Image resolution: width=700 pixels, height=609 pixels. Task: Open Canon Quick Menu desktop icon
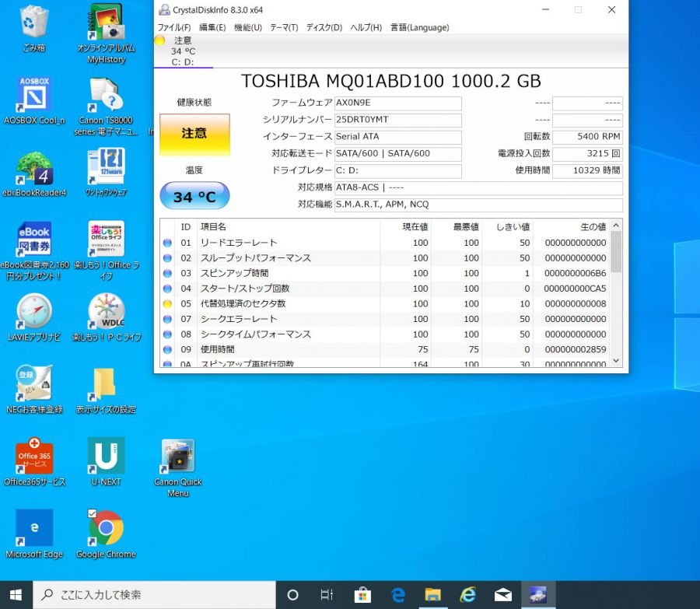click(x=177, y=468)
